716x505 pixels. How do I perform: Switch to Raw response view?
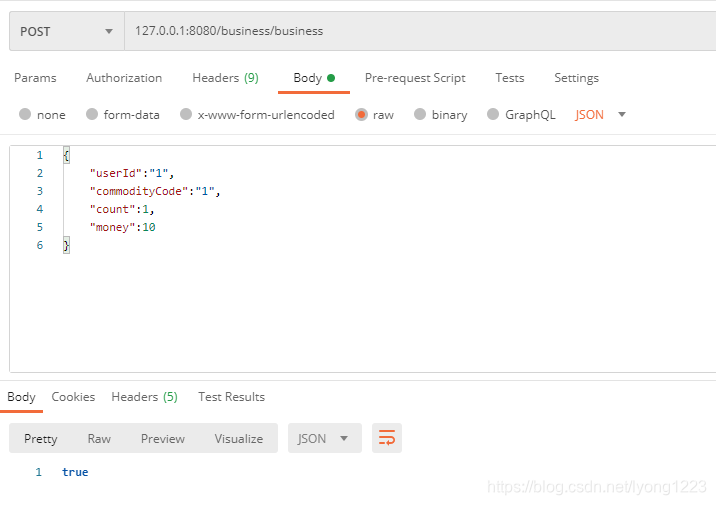(99, 439)
